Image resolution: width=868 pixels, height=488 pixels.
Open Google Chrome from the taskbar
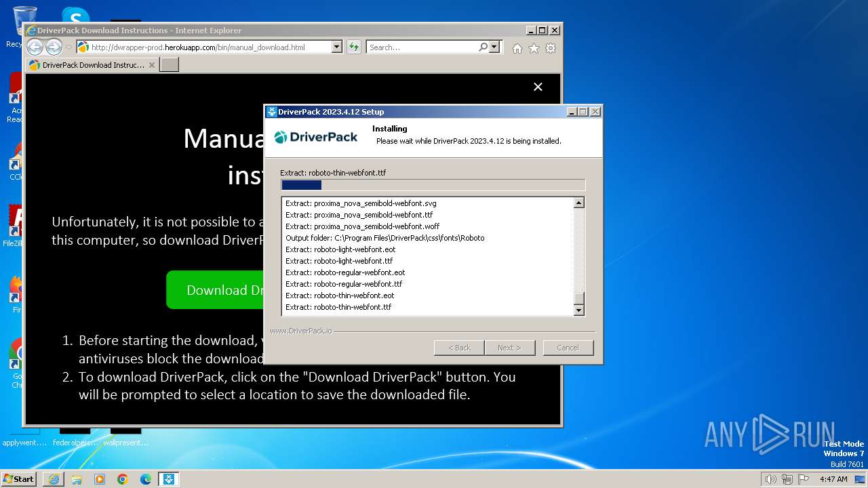click(x=123, y=479)
